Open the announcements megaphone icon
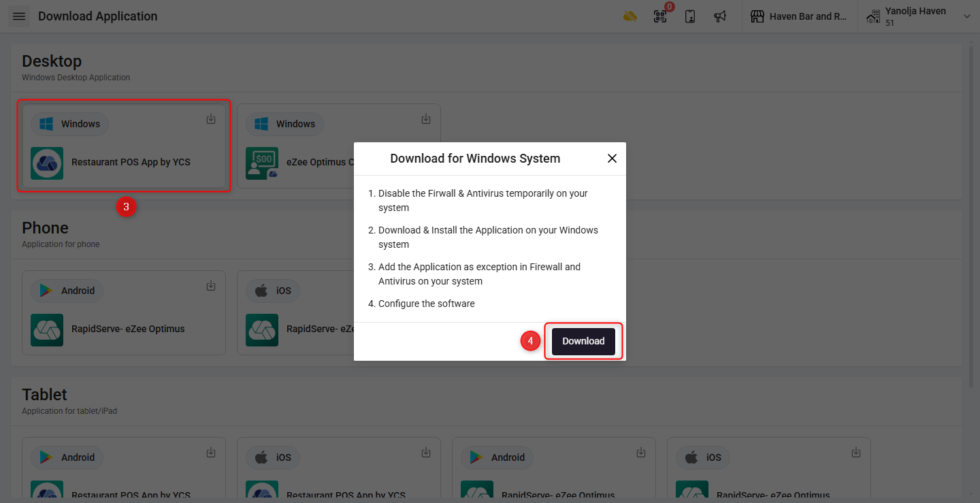Screen dimensions: 980x503 point(720,16)
